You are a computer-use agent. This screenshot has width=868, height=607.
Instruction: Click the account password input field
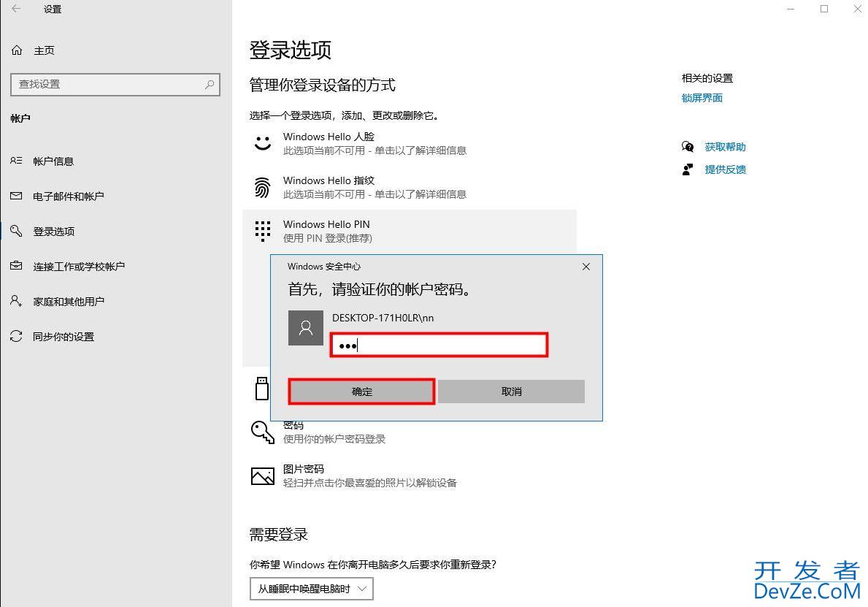pos(438,346)
